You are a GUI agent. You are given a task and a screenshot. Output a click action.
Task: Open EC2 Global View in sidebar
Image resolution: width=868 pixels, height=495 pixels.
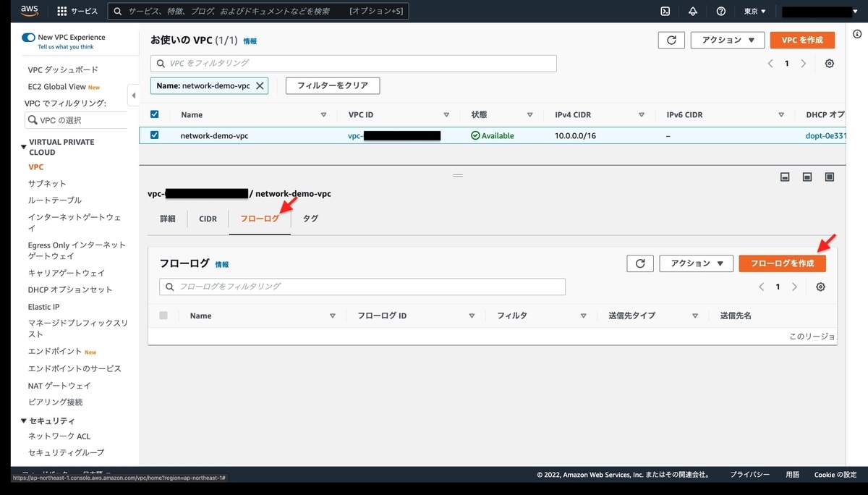click(56, 87)
